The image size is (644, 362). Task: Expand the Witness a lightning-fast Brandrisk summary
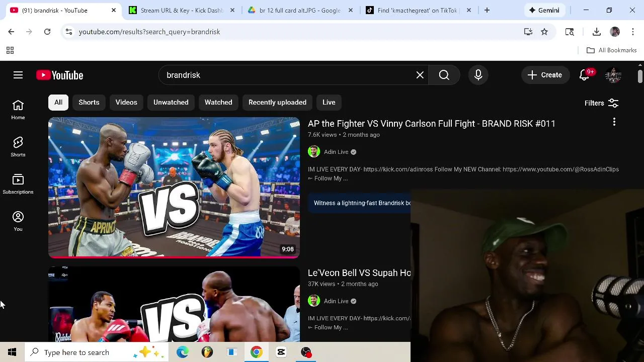click(359, 203)
